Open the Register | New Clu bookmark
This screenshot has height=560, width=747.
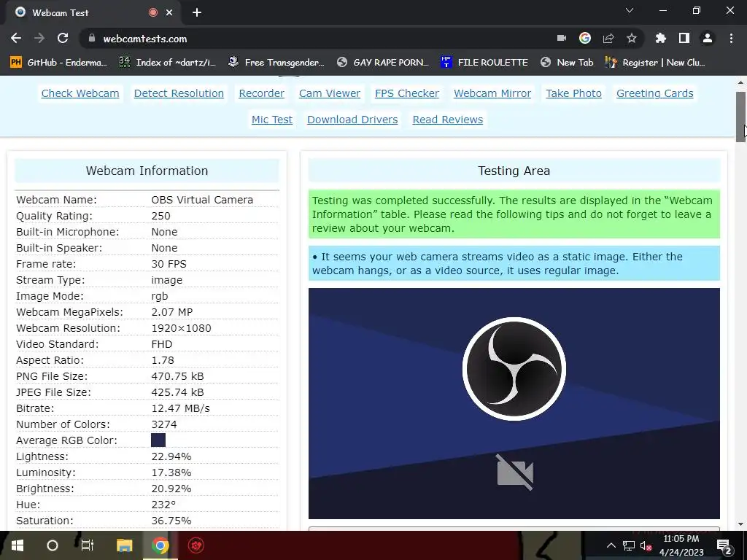[x=655, y=63]
